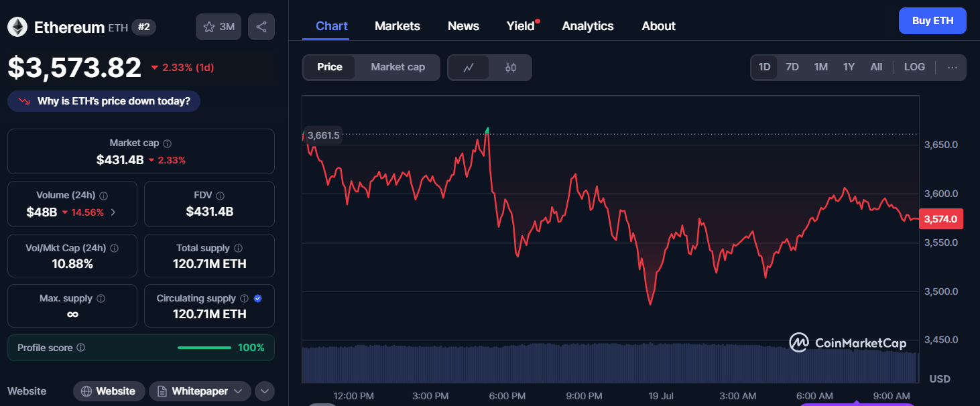Image resolution: width=980 pixels, height=406 pixels.
Task: Open the News tab
Action: pos(463,26)
